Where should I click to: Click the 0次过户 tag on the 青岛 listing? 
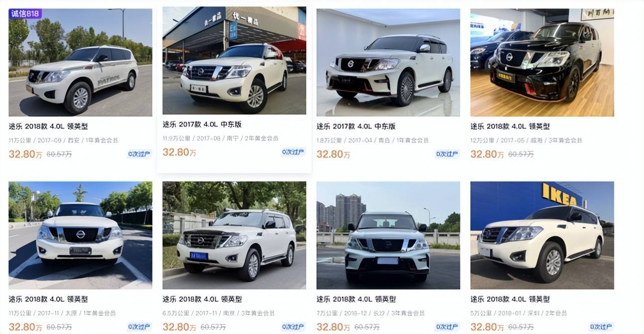[447, 154]
